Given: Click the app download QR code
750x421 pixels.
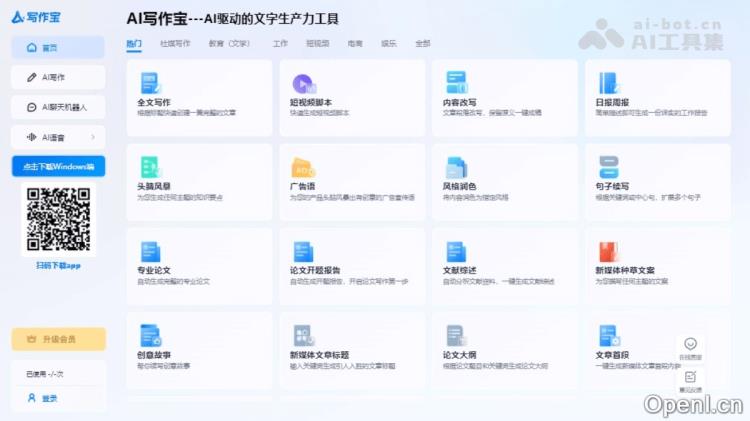Looking at the screenshot, I should click(58, 219).
